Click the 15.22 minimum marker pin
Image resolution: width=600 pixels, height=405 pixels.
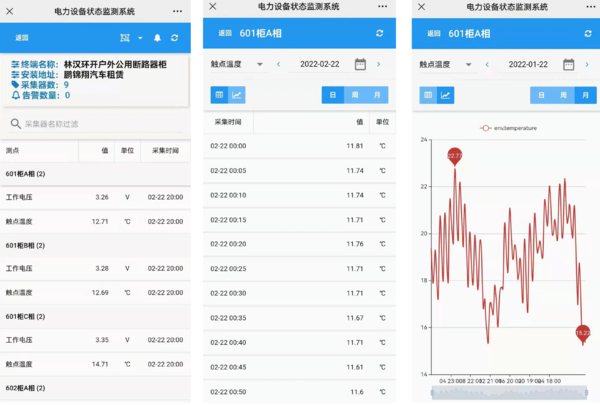coord(583,334)
